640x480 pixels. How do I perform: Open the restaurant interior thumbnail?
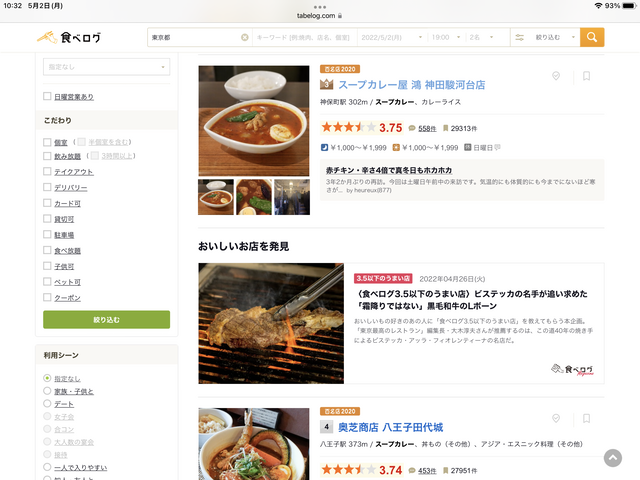[x=292, y=197]
